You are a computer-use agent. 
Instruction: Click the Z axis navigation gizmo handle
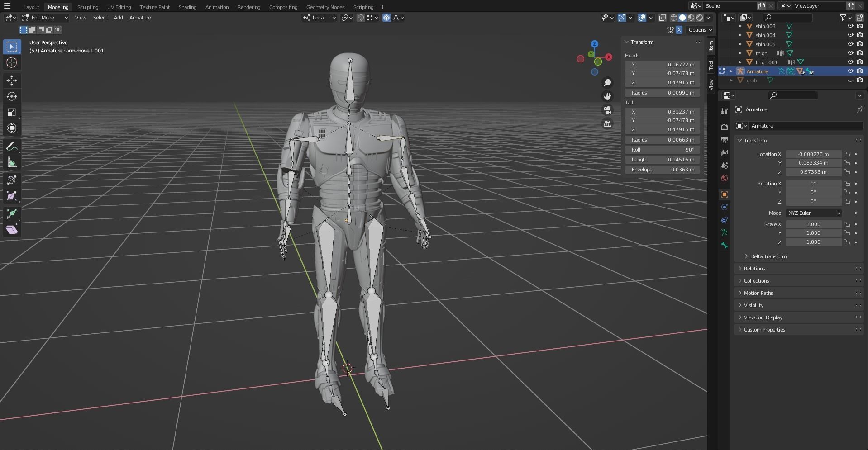click(x=595, y=44)
